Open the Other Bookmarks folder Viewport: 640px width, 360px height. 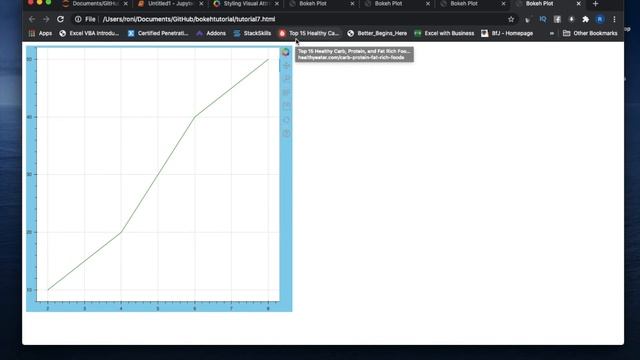point(590,33)
